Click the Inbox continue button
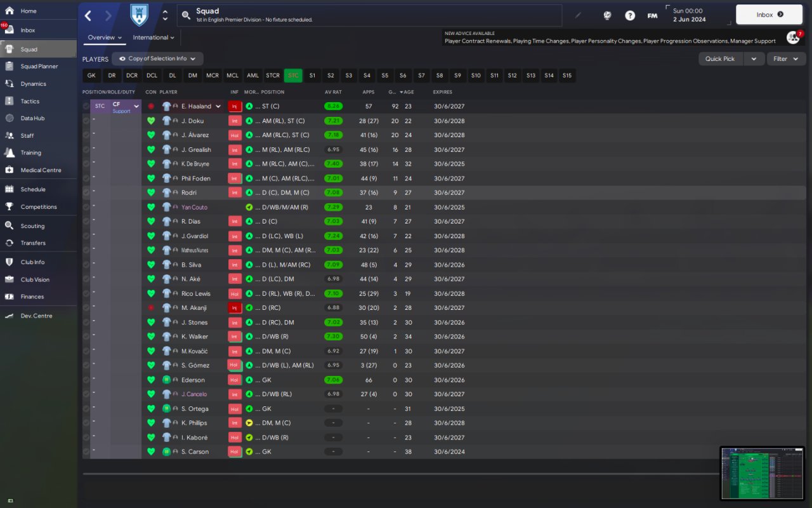Image resolution: width=812 pixels, height=508 pixels. pyautogui.click(x=769, y=15)
